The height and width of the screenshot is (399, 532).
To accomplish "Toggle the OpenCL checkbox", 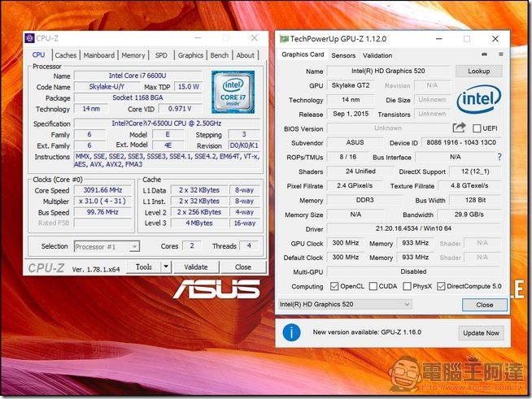I will pos(334,287).
